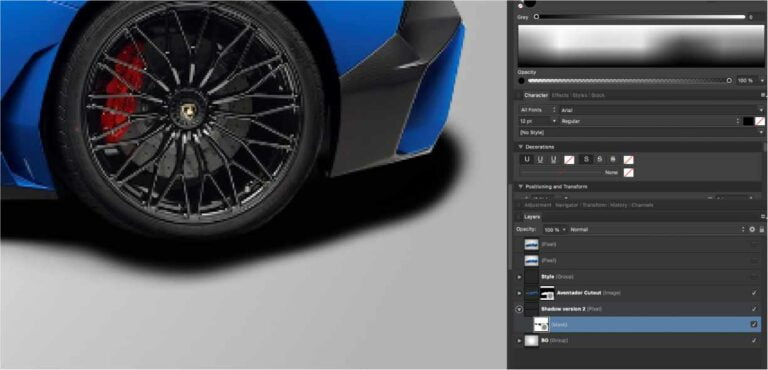Screen dimensions: 768x370
Task: Click the black text fill colour swatch
Action: [x=748, y=121]
